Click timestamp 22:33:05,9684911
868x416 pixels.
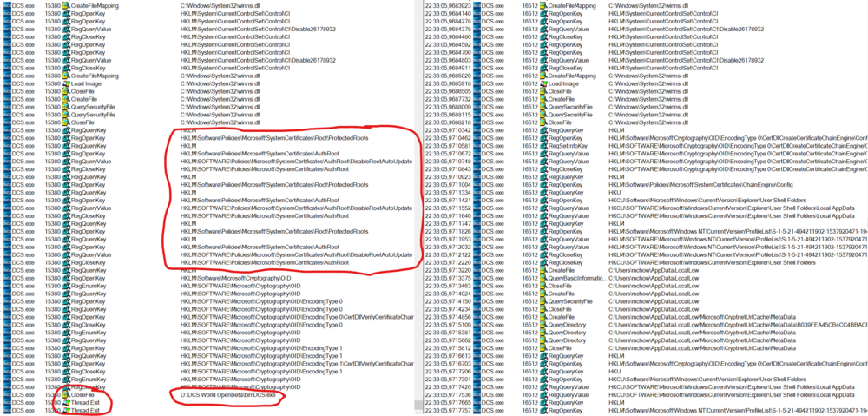pos(449,68)
